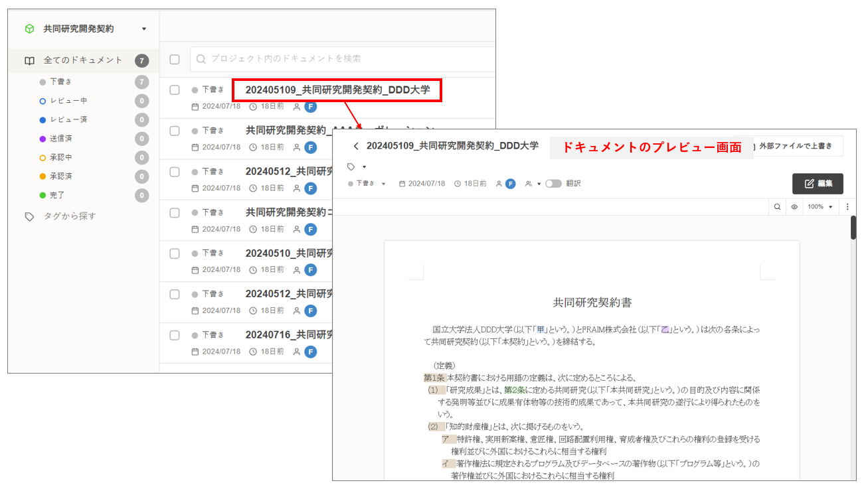Click the blue F user avatar in preview
The height and width of the screenshot is (487, 868).
click(x=510, y=184)
